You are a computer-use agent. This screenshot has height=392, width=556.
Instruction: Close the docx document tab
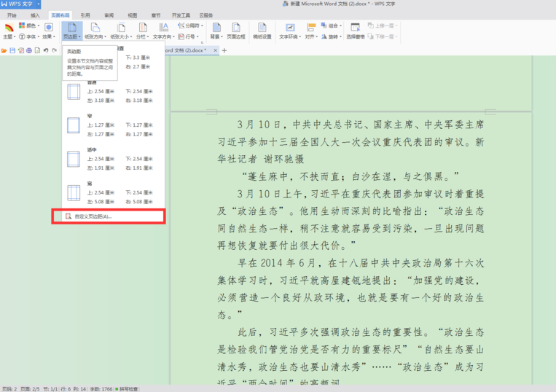(x=215, y=50)
